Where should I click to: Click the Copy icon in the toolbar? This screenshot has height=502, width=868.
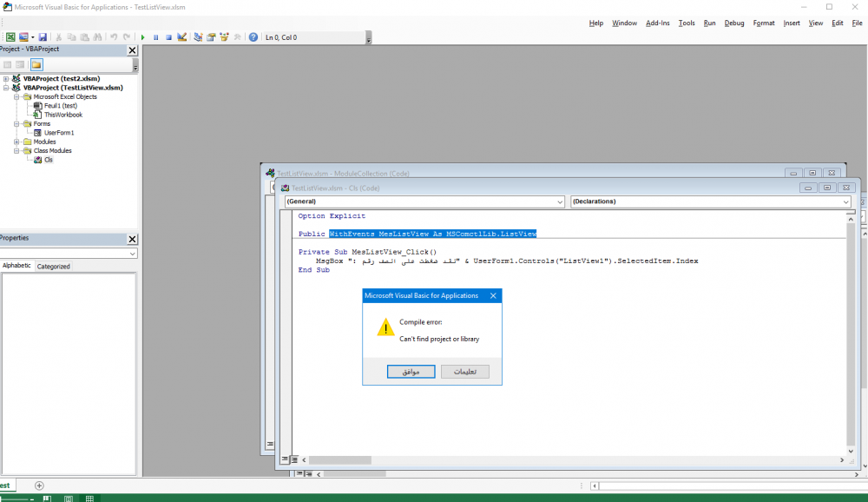[x=71, y=37]
